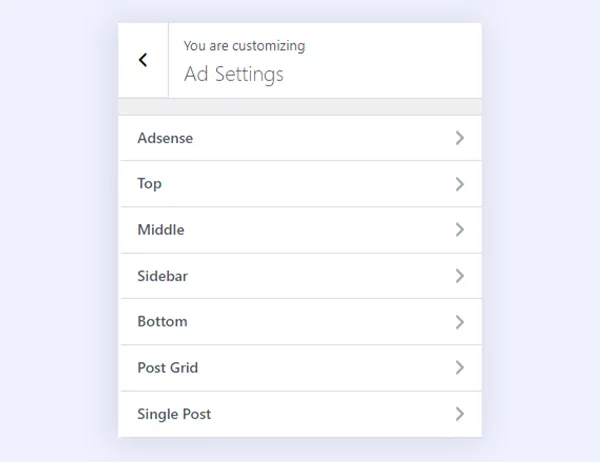Expand Single Post using its chevron
Viewport: 600px width, 462px height.
click(x=460, y=414)
